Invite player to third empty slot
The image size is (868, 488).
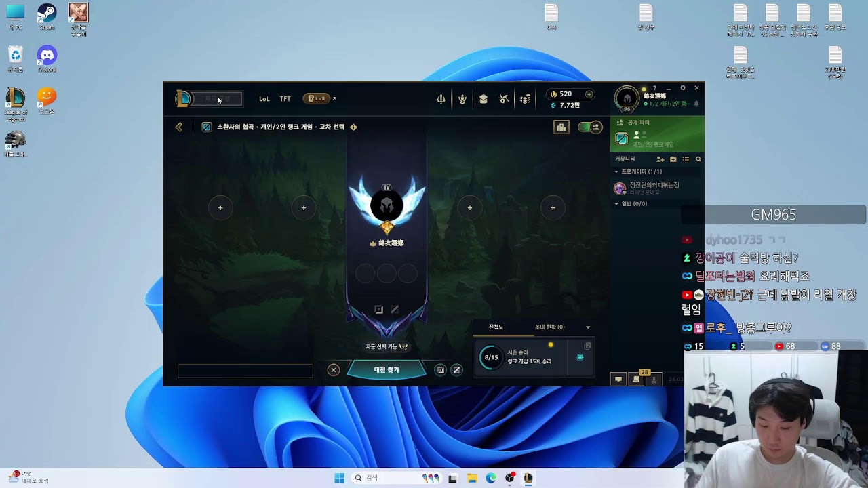coord(470,208)
